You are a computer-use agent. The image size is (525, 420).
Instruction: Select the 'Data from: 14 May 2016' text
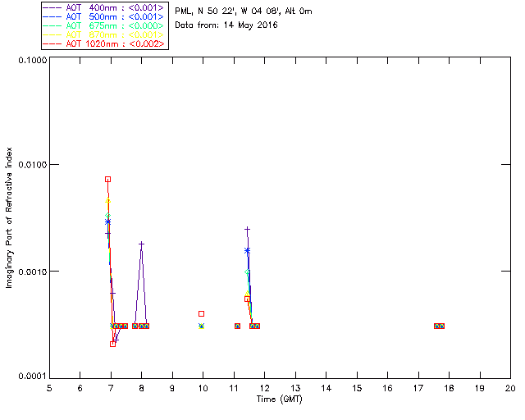tap(226, 25)
